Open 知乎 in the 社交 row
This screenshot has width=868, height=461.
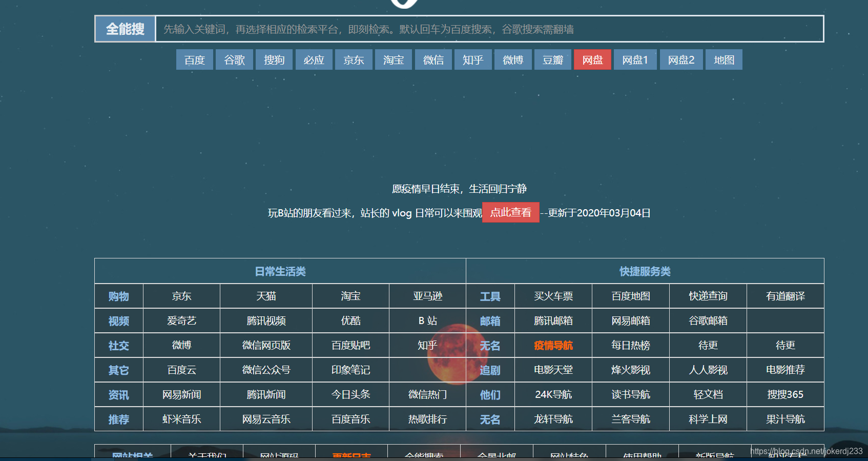(x=427, y=345)
